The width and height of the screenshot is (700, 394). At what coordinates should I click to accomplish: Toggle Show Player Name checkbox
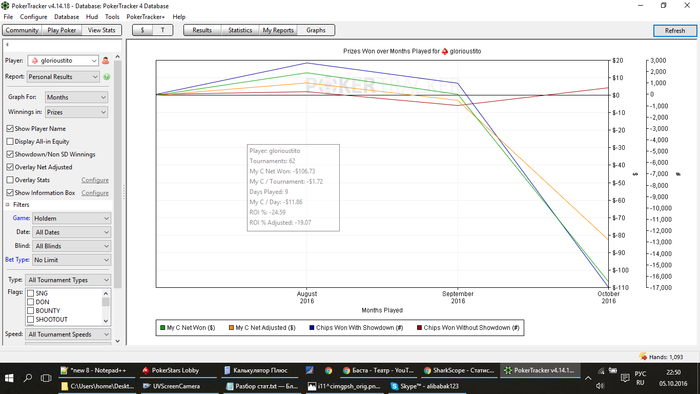[x=10, y=129]
